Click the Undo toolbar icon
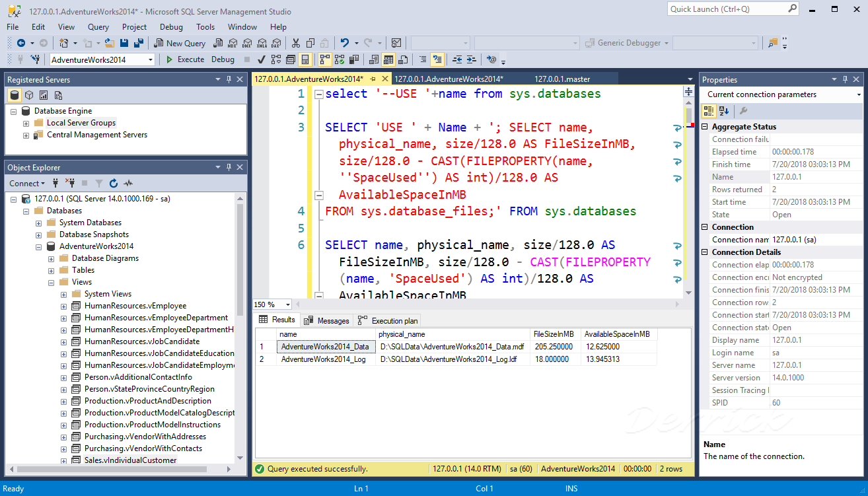This screenshot has height=496, width=868. (344, 42)
